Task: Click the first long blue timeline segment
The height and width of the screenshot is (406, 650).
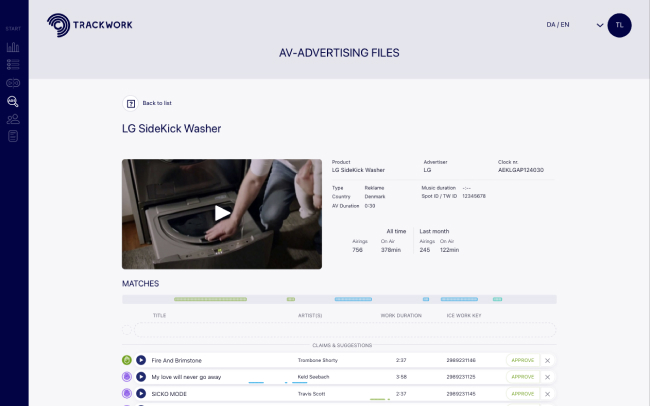Action: pyautogui.click(x=353, y=299)
